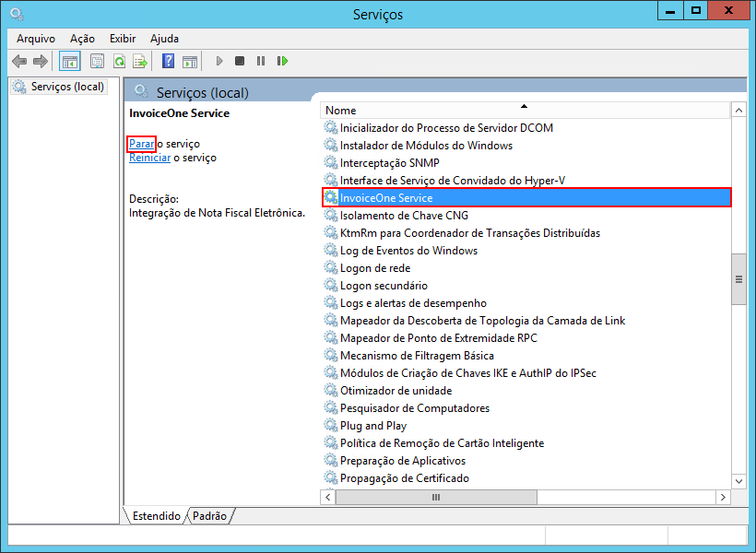Restart the service with the toolbar restart icon
Image resolution: width=756 pixels, height=553 pixels.
pos(282,61)
